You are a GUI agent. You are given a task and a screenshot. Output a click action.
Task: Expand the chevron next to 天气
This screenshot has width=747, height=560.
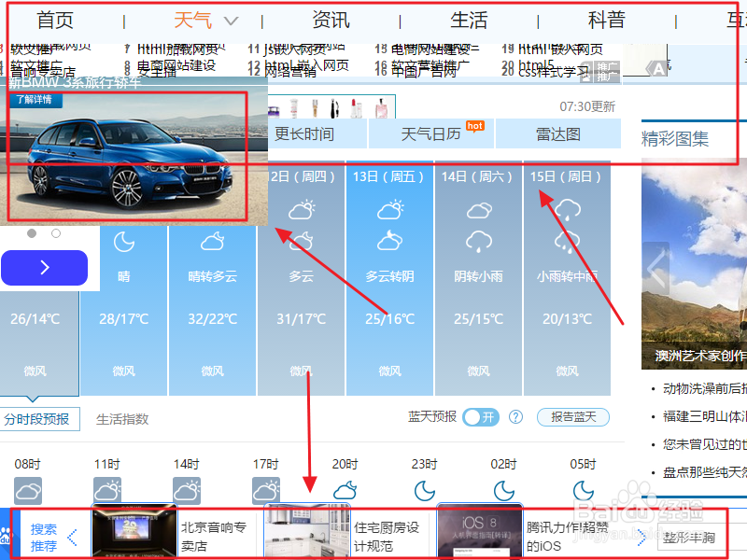[x=231, y=21]
